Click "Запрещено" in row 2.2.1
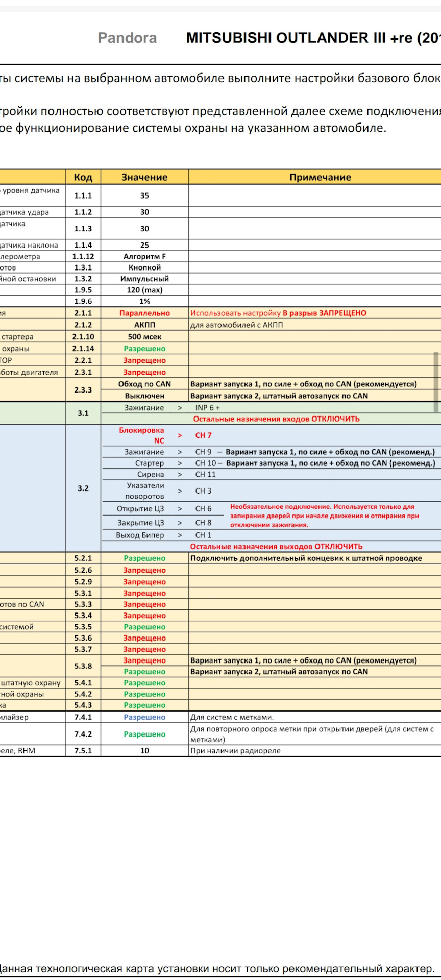The width and height of the screenshot is (441, 980). [x=144, y=360]
